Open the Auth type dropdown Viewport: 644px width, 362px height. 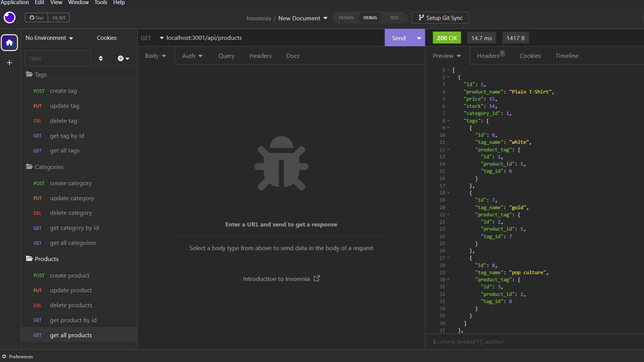click(192, 56)
